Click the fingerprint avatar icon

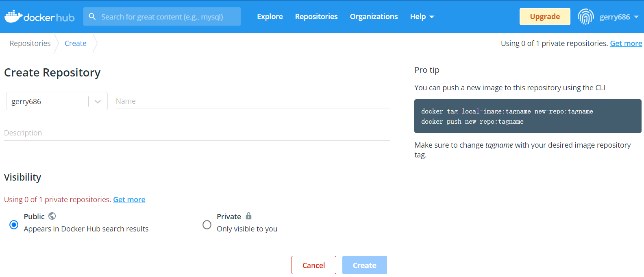coord(585,17)
